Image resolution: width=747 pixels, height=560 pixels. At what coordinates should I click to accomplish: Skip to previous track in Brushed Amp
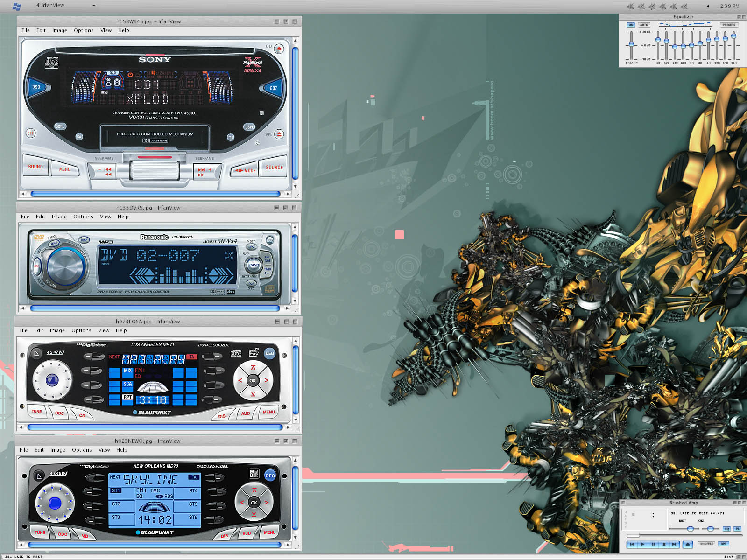632,544
